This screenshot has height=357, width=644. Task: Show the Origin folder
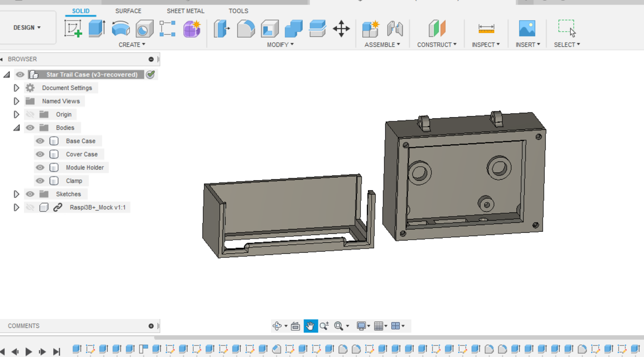[30, 114]
